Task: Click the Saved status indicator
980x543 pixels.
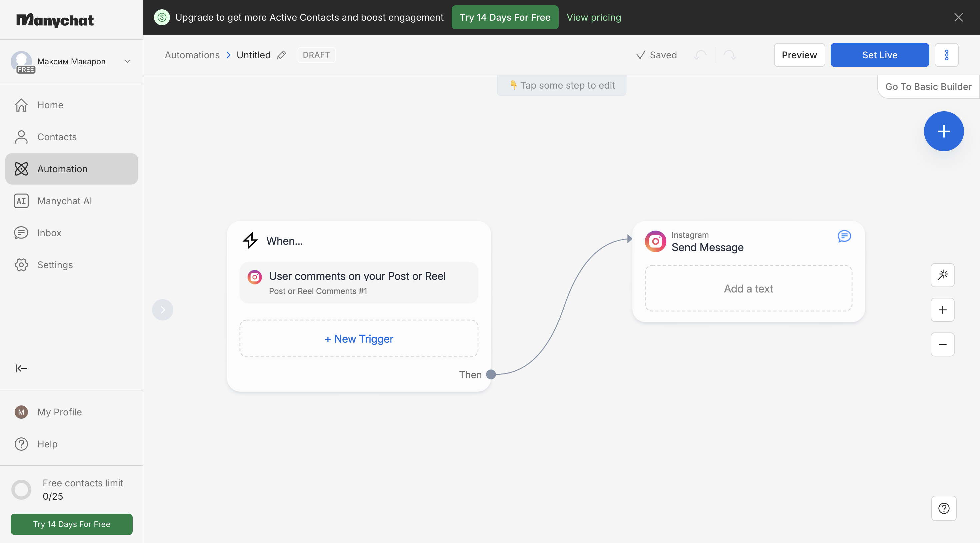Action: pyautogui.click(x=656, y=55)
